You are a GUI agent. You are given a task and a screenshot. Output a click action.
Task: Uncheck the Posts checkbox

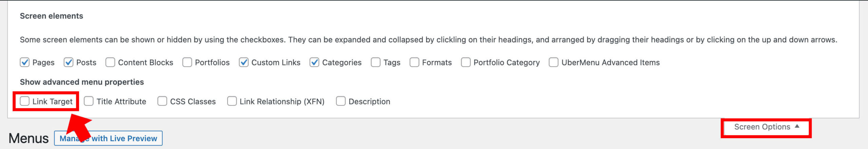pyautogui.click(x=68, y=62)
